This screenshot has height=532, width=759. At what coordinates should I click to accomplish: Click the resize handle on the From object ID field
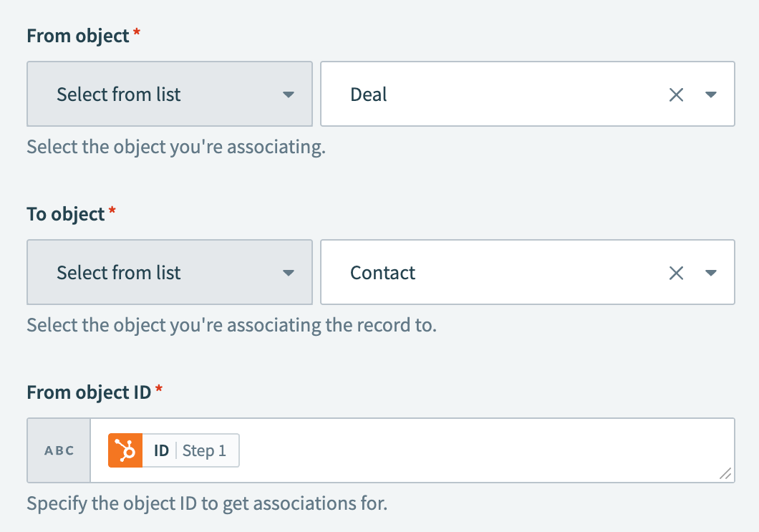pos(726,474)
